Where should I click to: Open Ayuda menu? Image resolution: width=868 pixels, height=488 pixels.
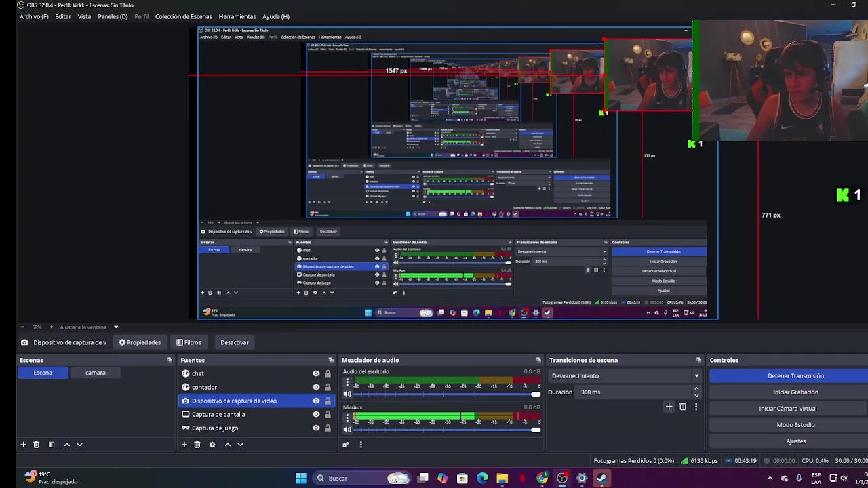point(276,16)
